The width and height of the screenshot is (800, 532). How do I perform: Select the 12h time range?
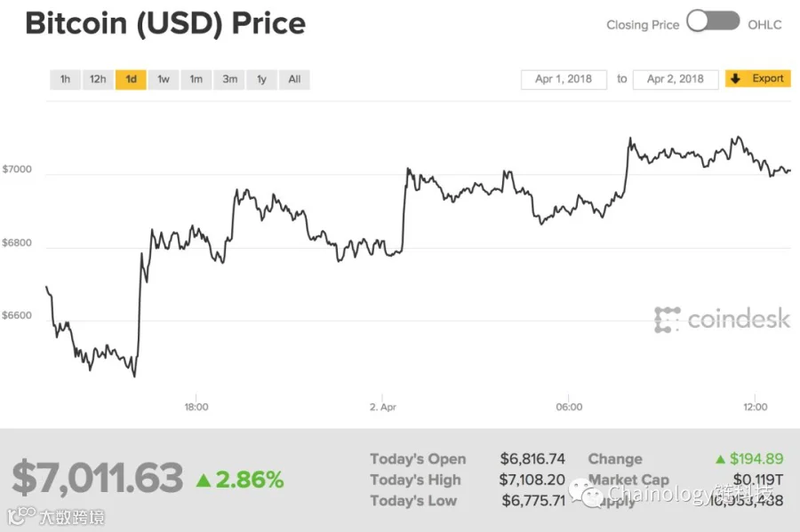tap(98, 80)
